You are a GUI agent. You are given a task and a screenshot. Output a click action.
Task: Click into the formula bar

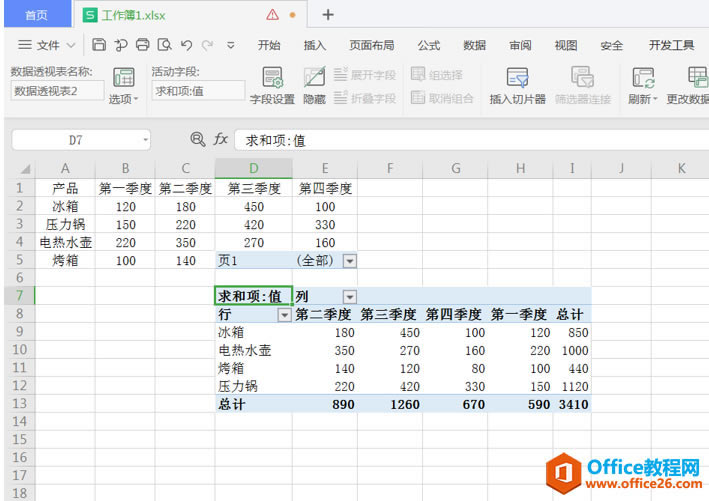(471, 140)
